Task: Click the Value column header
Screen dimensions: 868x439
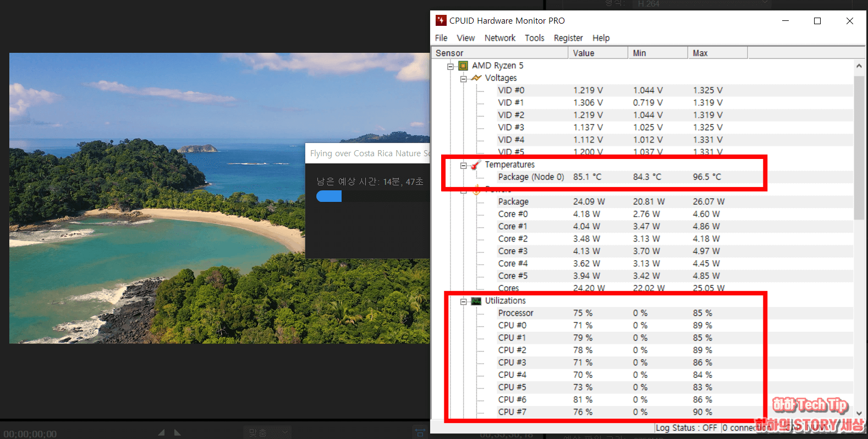Action: tap(598, 53)
